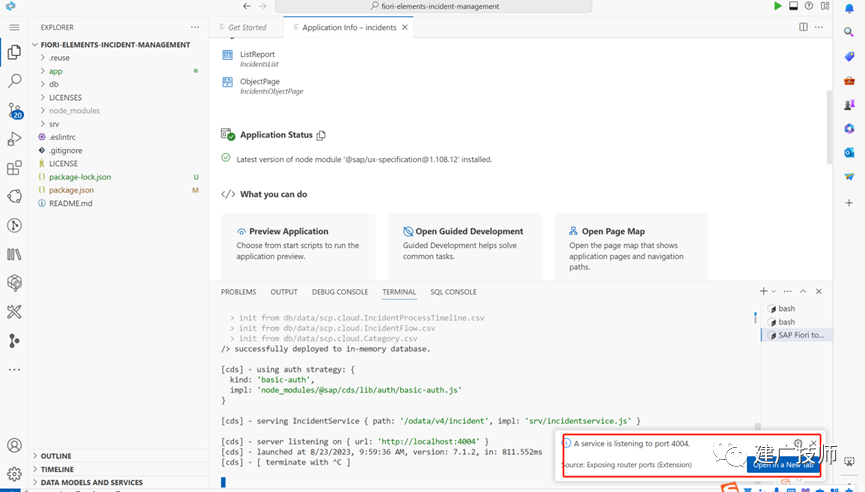The height and width of the screenshot is (492, 865).
Task: Click the editor vertical scrollbar
Action: [x=829, y=127]
